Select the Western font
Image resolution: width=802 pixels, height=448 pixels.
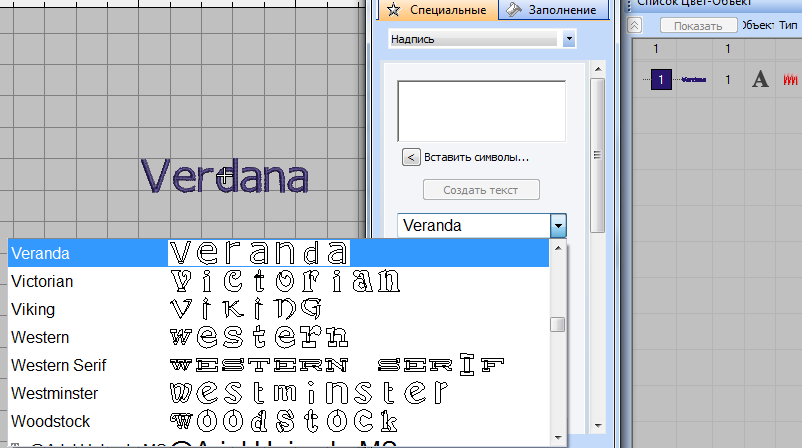[278, 337]
